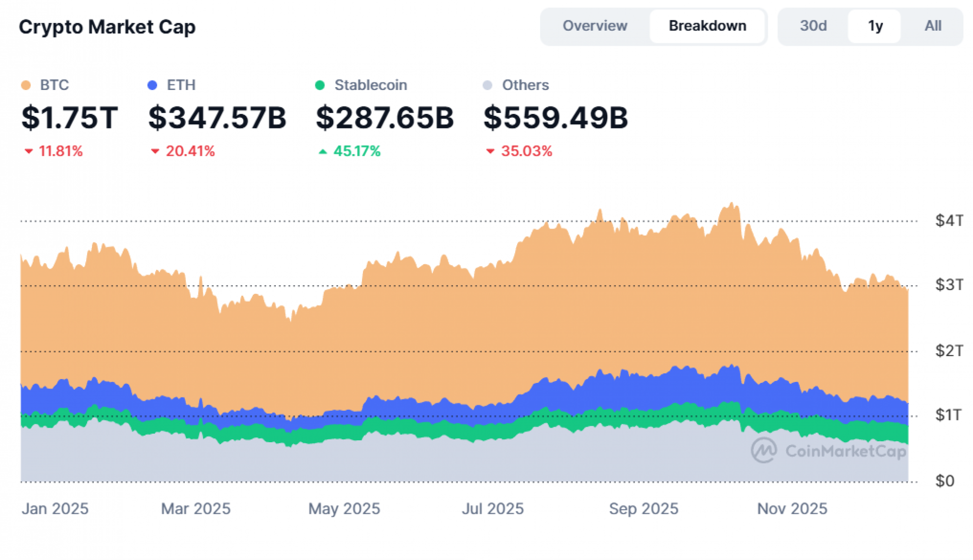Set time range to 30d
The image size is (973, 560).
click(813, 26)
